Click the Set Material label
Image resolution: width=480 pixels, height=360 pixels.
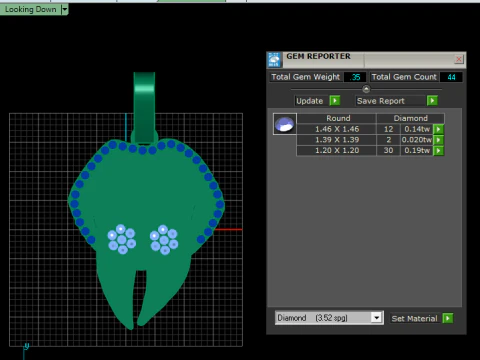[x=414, y=318]
